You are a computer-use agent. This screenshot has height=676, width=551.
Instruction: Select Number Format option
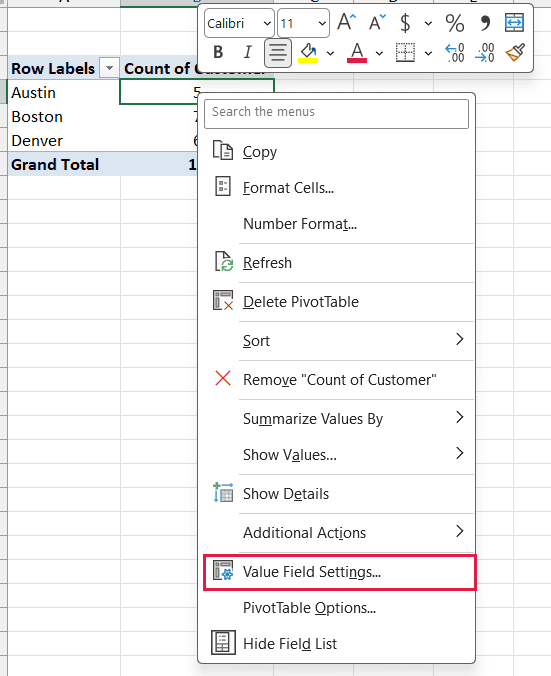coord(336,224)
